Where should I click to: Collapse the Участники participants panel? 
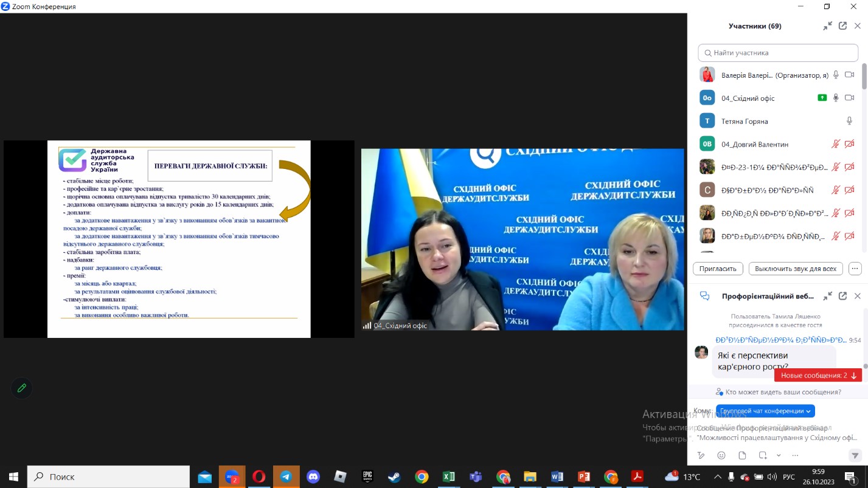(827, 26)
